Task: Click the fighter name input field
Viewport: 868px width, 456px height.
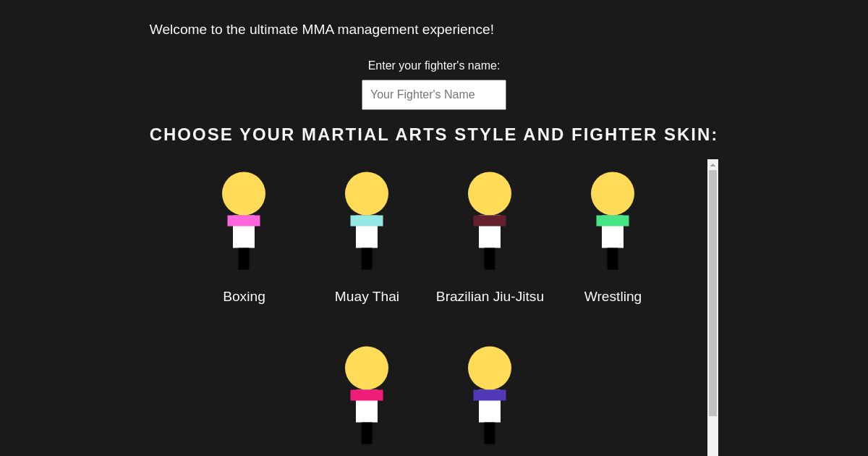Action: 434,94
